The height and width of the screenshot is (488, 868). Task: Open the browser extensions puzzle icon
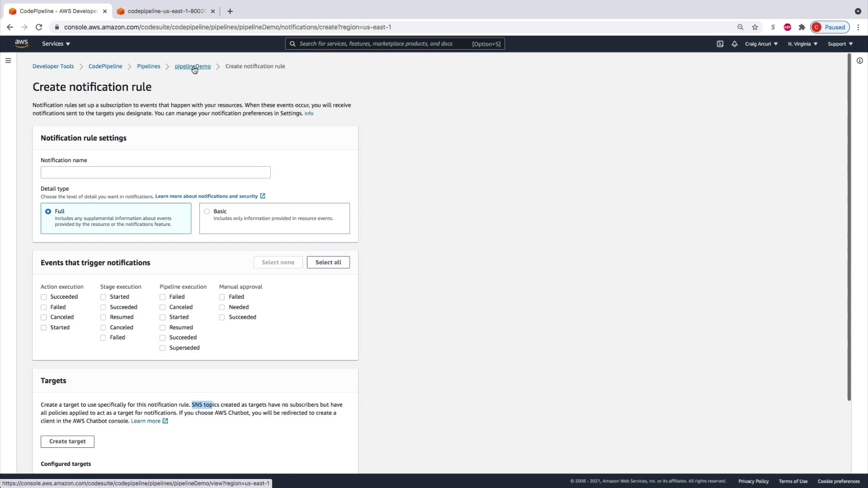(x=802, y=27)
